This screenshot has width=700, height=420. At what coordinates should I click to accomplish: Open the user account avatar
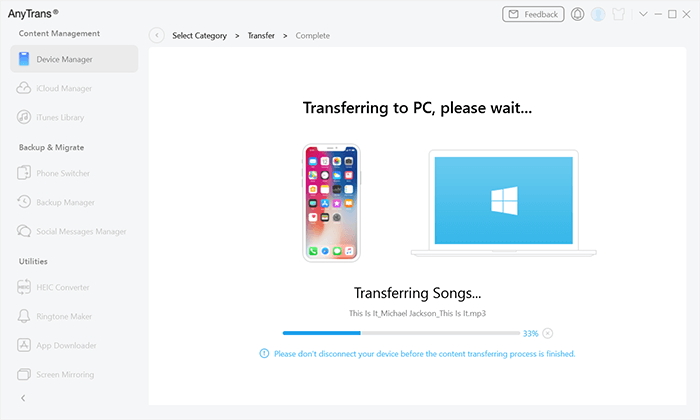click(x=598, y=14)
